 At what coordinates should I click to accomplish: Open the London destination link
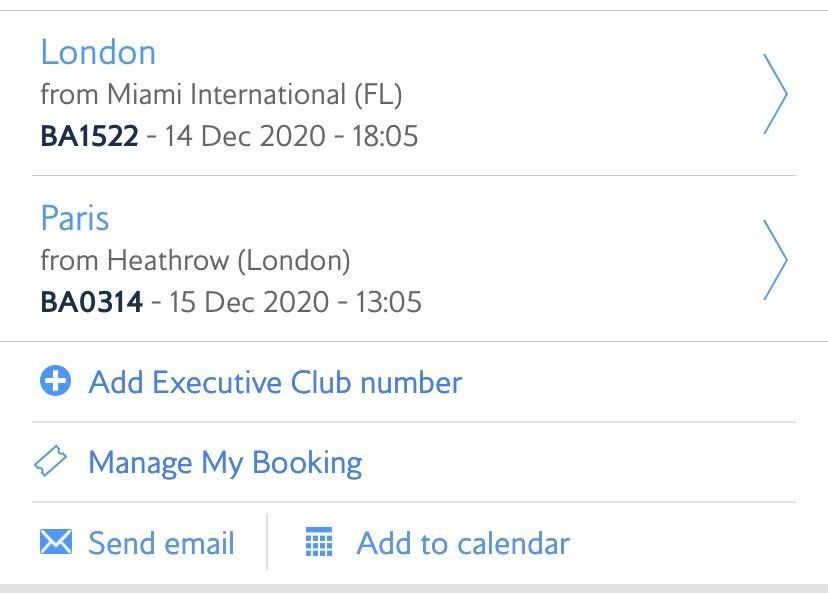pos(98,53)
